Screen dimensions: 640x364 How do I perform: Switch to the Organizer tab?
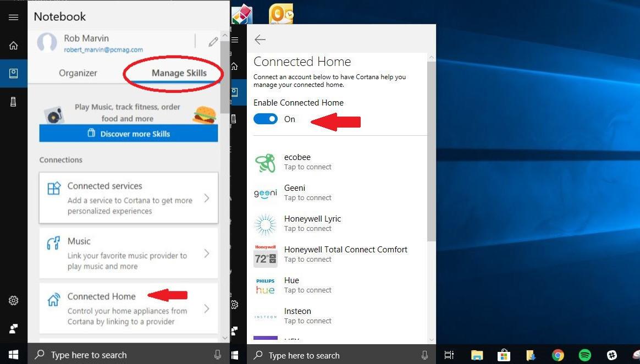(78, 73)
